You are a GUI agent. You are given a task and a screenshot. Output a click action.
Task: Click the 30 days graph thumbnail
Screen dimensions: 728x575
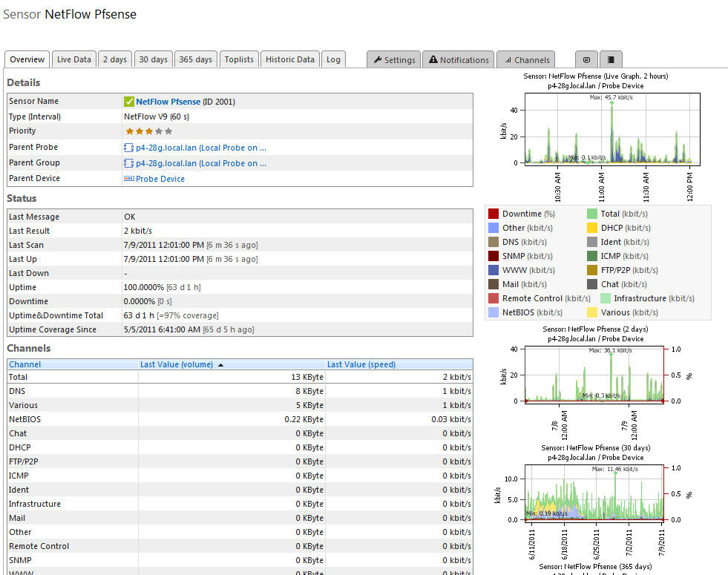point(594,502)
